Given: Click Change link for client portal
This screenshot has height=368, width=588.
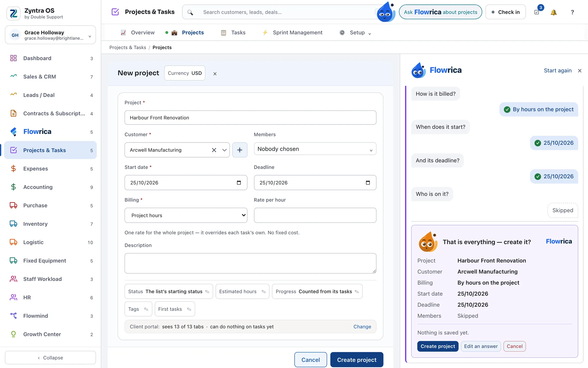Looking at the screenshot, I should tap(362, 327).
